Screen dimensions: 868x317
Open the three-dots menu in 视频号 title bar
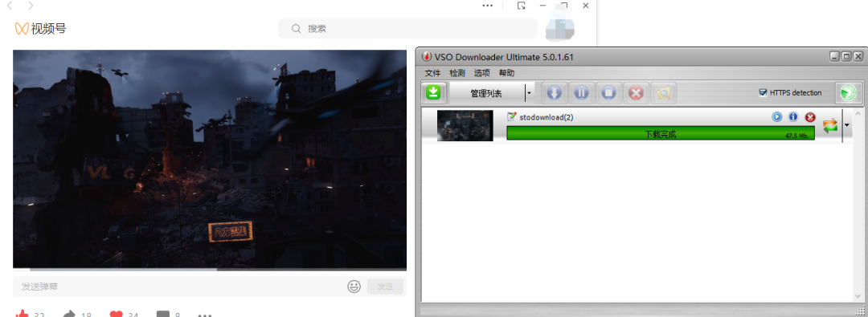point(487,6)
